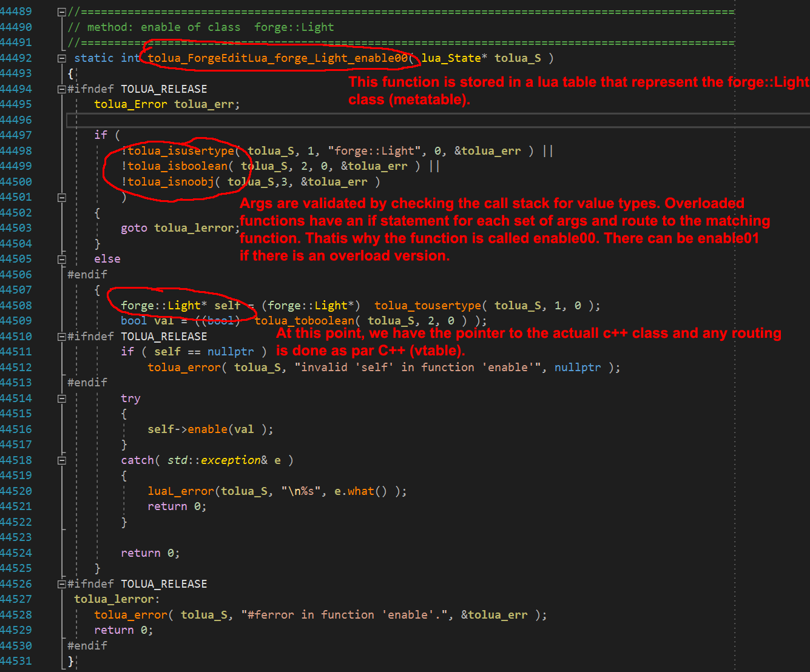Click the tolua_tousertype call

[428, 306]
